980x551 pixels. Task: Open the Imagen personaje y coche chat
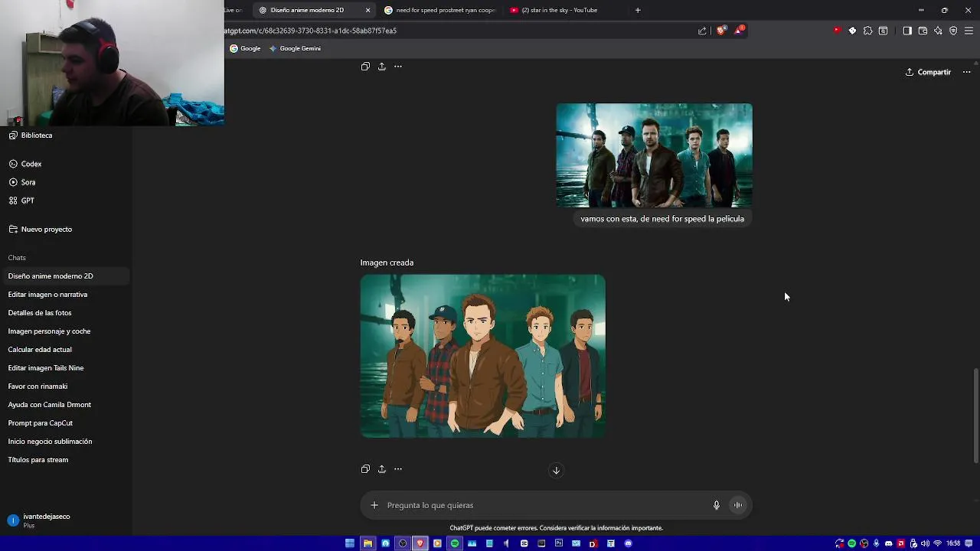[x=66, y=331]
